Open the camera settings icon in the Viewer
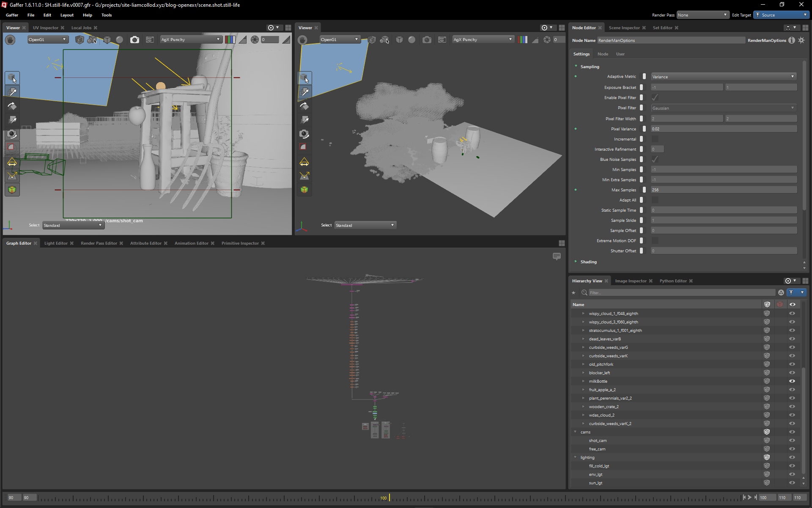This screenshot has height=508, width=812. coord(12,135)
